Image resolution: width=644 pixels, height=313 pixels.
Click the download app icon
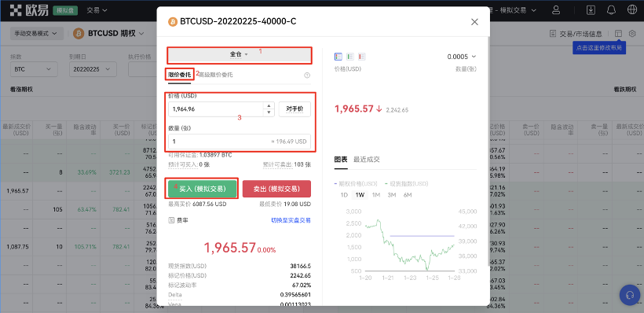click(591, 10)
